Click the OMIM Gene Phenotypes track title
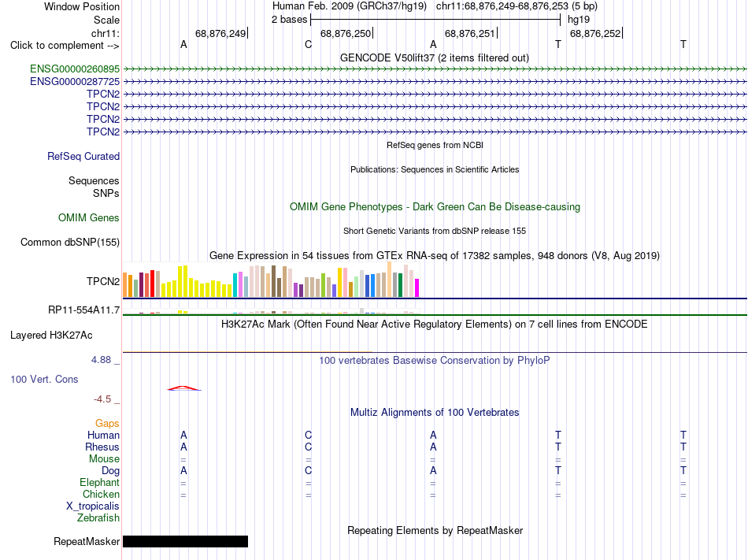 (x=435, y=207)
